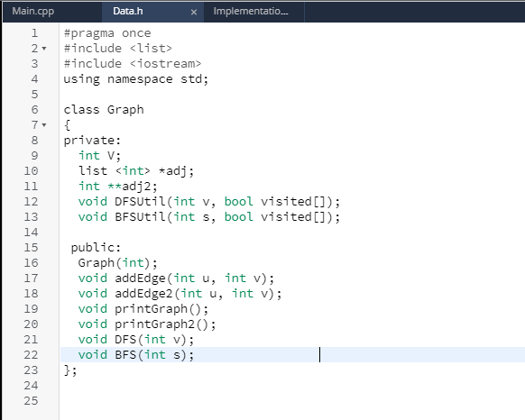Image resolution: width=525 pixels, height=420 pixels.
Task: Click the opening brace on line 7
Action: [68, 125]
